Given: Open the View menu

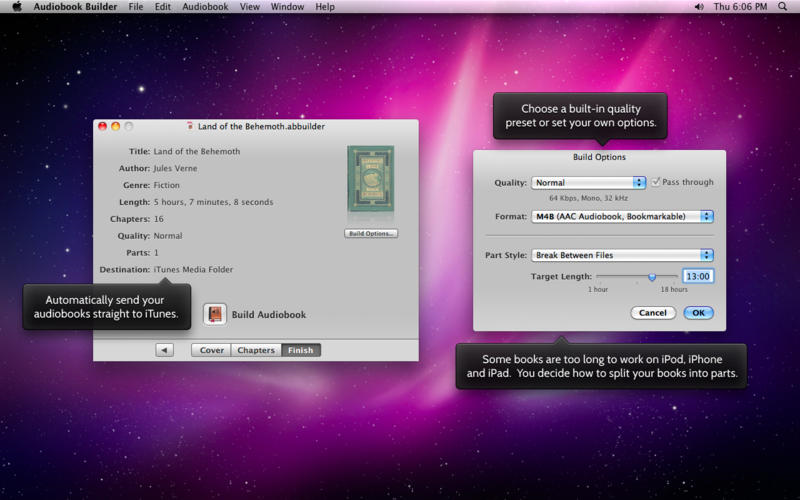Looking at the screenshot, I should [249, 7].
